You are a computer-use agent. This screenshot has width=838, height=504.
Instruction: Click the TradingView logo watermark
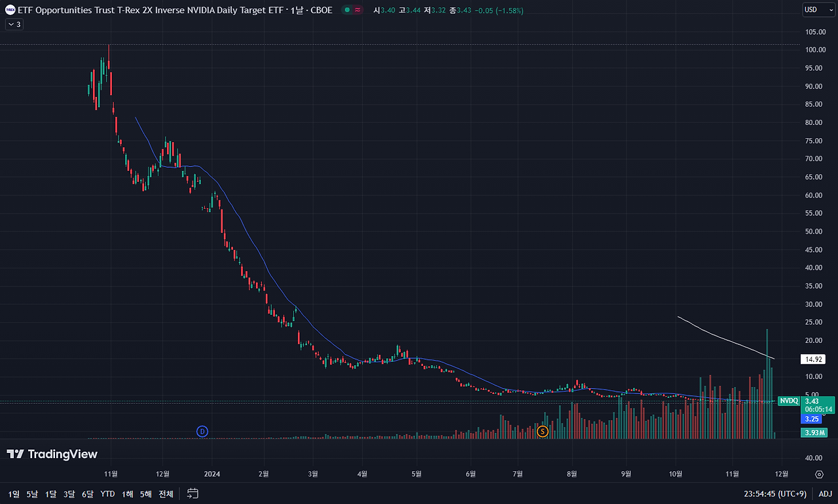[51, 454]
